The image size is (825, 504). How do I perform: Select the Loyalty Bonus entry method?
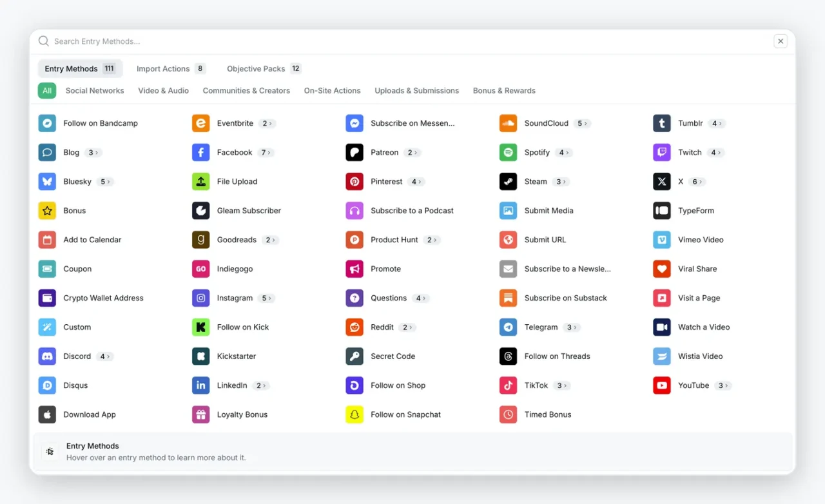(230, 414)
